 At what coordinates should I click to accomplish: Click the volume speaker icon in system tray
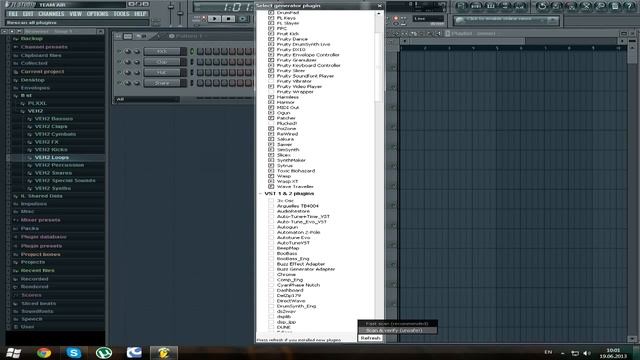pos(587,353)
